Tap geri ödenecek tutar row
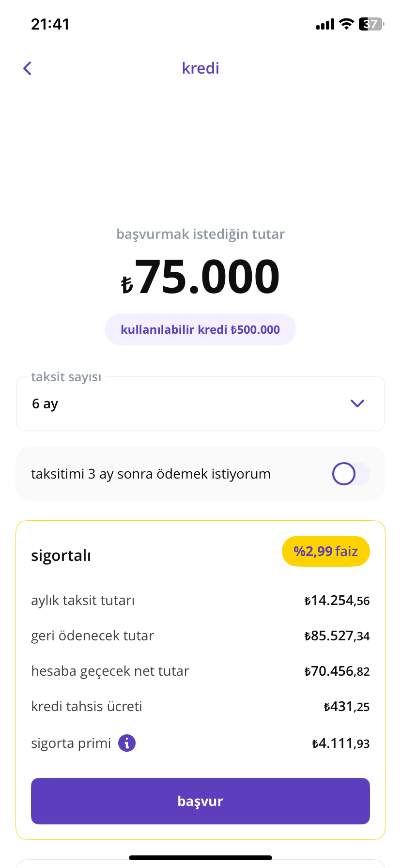Viewport: 401px width, 868px height. [x=200, y=636]
